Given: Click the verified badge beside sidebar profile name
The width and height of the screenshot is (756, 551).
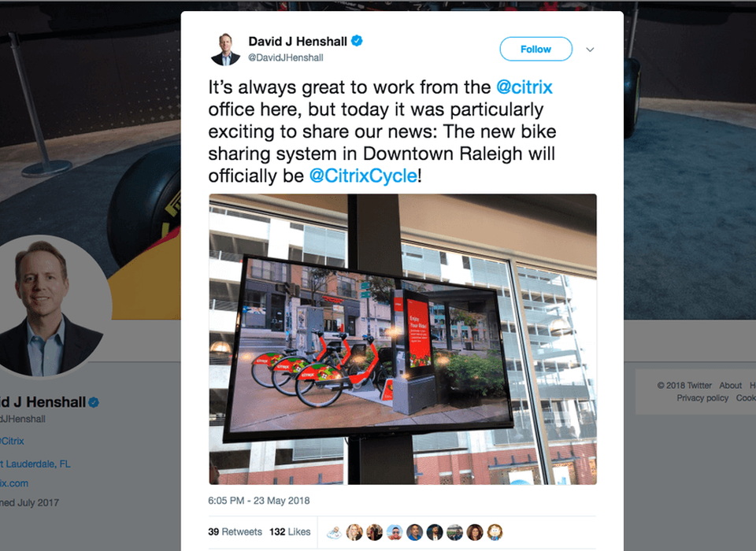Looking at the screenshot, I should coord(94,402).
